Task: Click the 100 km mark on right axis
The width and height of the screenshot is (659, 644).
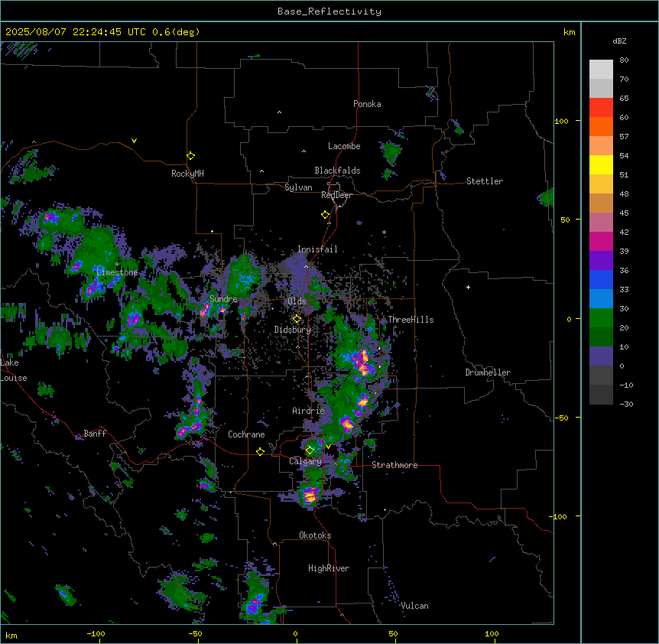Action: (x=561, y=121)
